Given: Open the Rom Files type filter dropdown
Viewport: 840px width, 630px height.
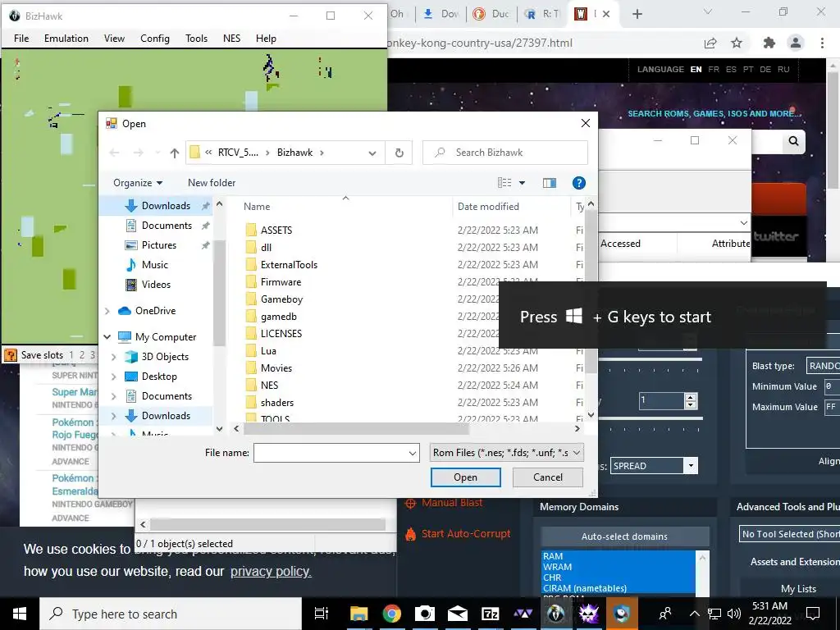Looking at the screenshot, I should (x=507, y=453).
